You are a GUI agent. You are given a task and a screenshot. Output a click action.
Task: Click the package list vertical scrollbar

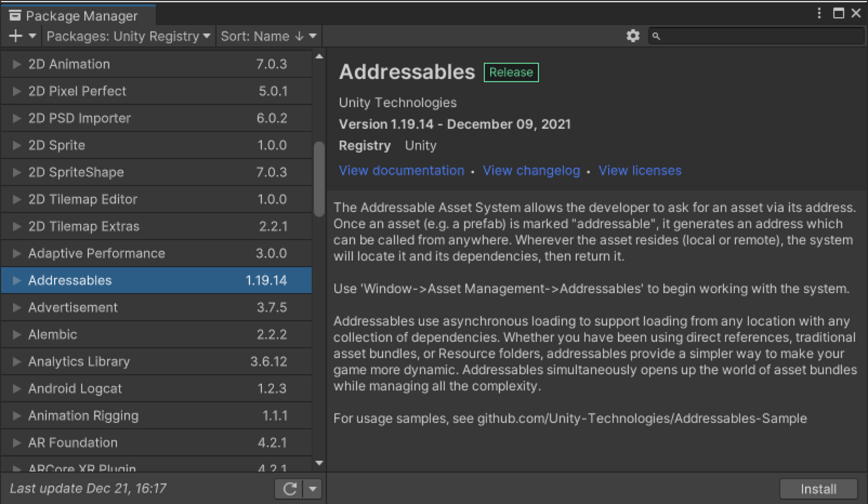(319, 178)
